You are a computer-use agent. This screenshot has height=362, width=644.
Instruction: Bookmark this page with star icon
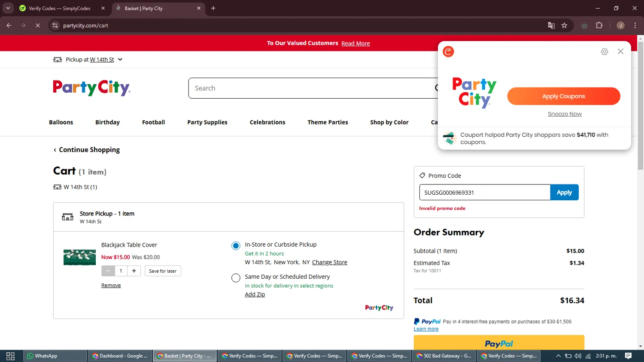coord(564,26)
